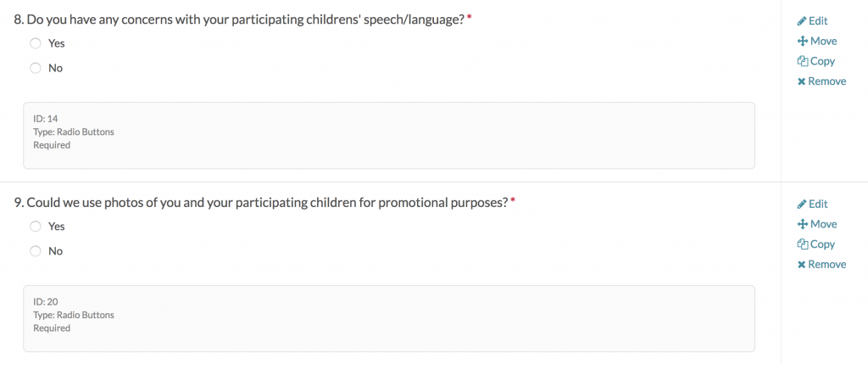Click the question 8 speech/language title text
This screenshot has height=370, width=868.
tap(239, 19)
